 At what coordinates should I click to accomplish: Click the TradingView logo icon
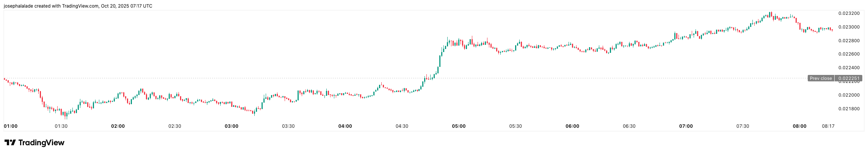tap(10, 143)
